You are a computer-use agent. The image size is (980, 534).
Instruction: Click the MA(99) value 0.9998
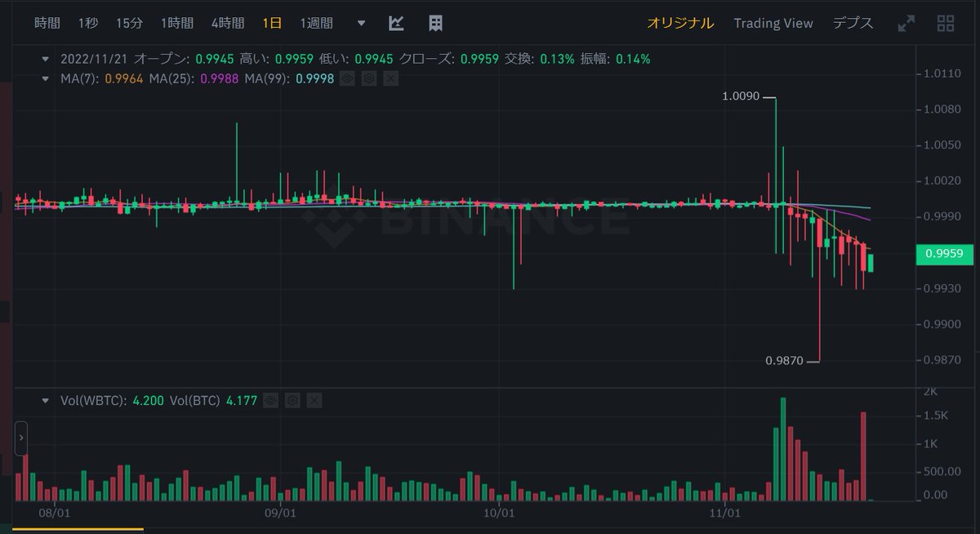coord(314,78)
